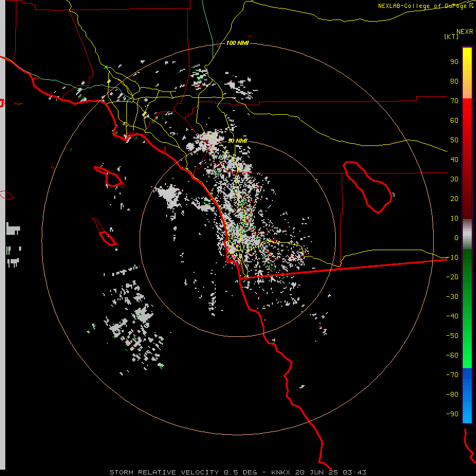Click the -10 value on the velocity scale

pos(452,258)
